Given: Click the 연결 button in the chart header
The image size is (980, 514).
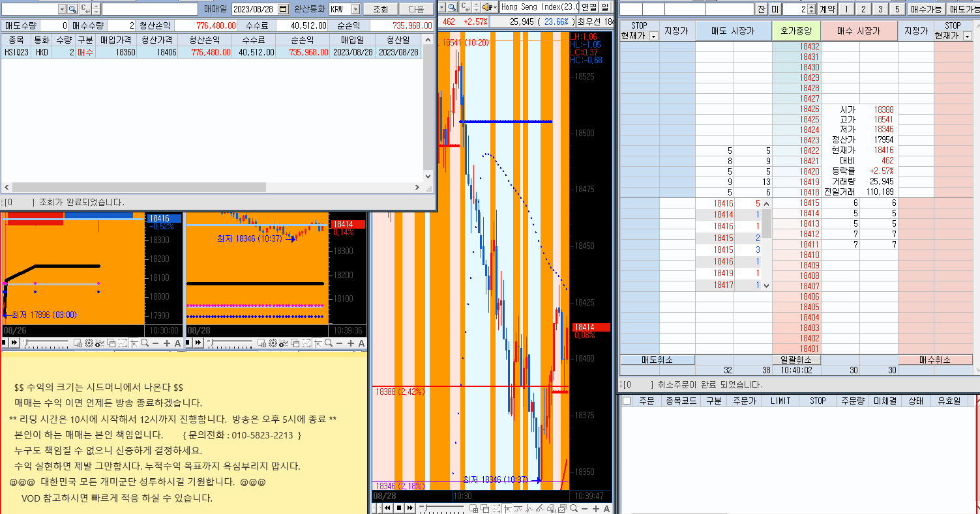Looking at the screenshot, I should coord(589,7).
